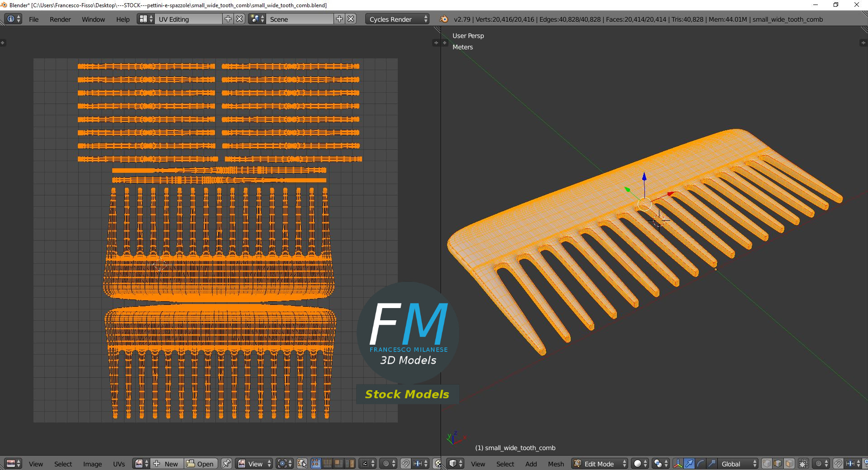Add a new scene

(339, 19)
